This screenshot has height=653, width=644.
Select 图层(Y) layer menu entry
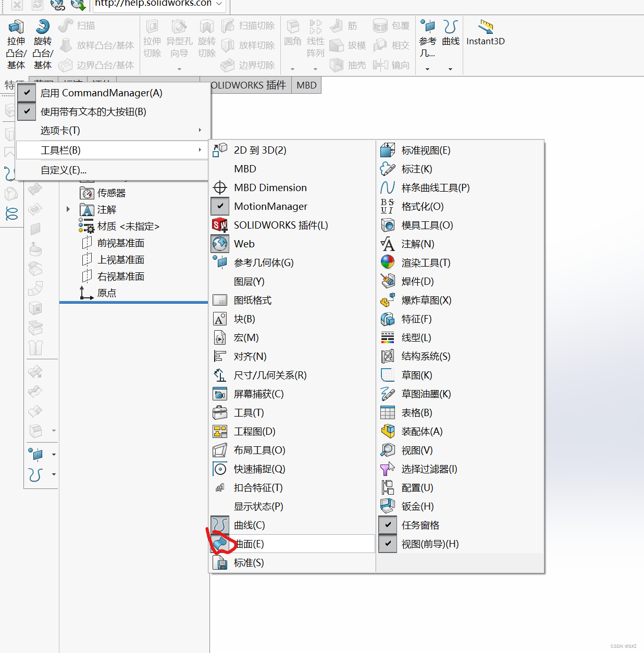pos(292,281)
